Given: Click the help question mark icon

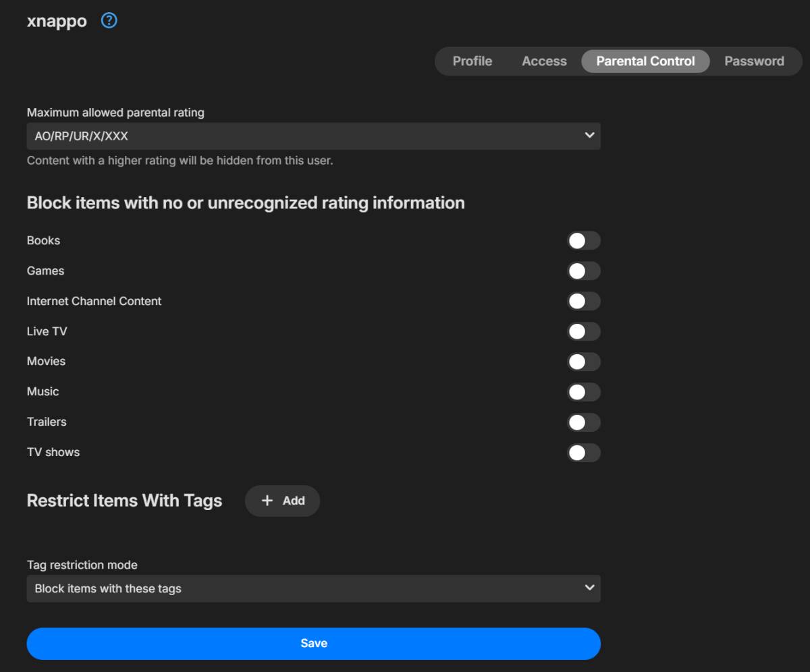Looking at the screenshot, I should pyautogui.click(x=109, y=21).
